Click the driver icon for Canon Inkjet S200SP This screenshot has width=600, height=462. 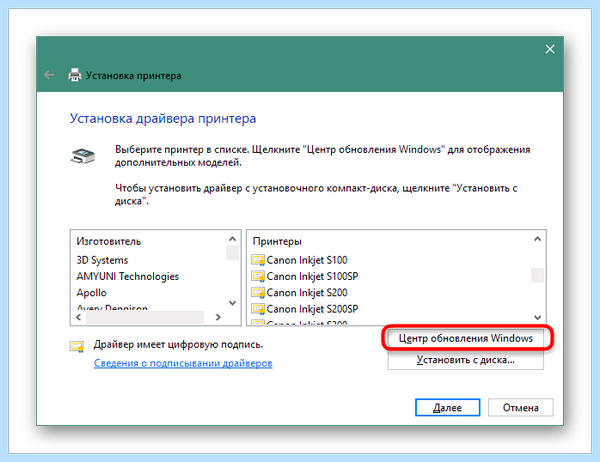click(x=258, y=309)
